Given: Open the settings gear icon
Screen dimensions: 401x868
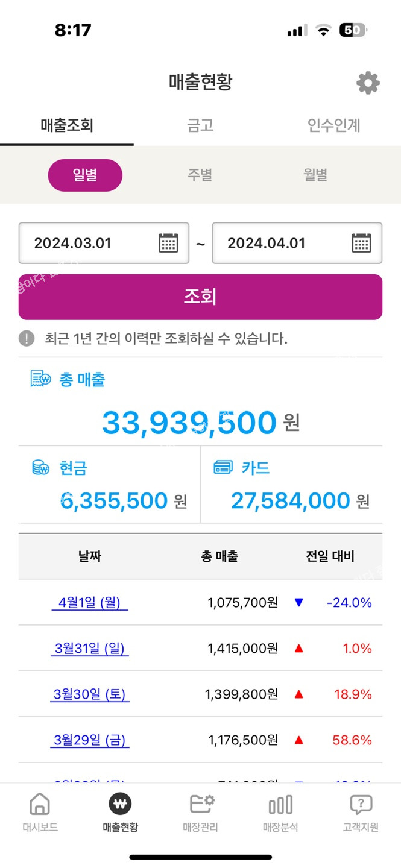Looking at the screenshot, I should 368,83.
